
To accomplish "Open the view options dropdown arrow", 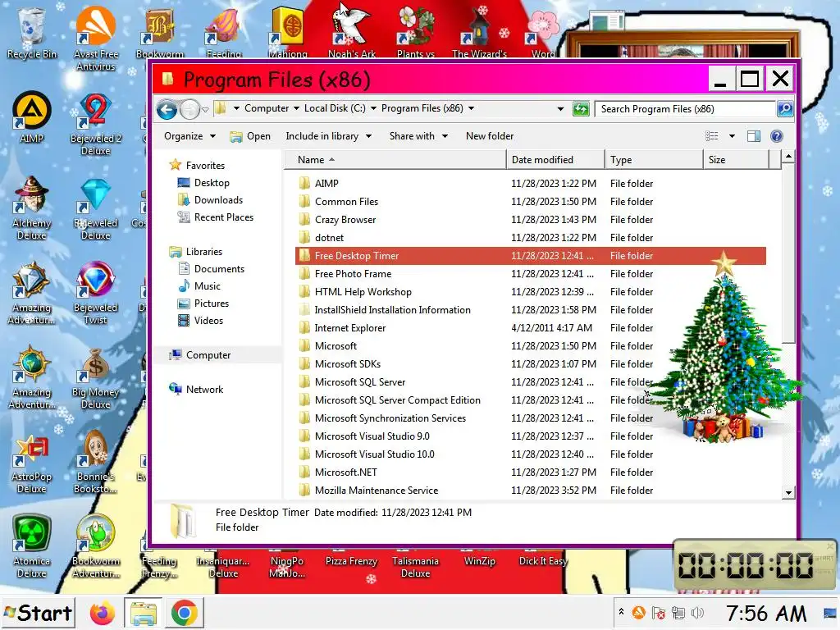I will tap(732, 136).
